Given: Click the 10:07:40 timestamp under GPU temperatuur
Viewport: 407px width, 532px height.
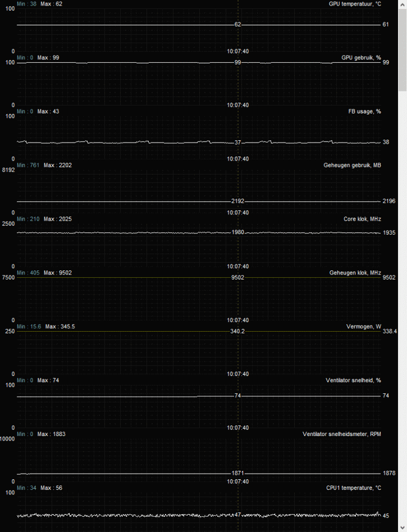Looking at the screenshot, I should coord(237,51).
